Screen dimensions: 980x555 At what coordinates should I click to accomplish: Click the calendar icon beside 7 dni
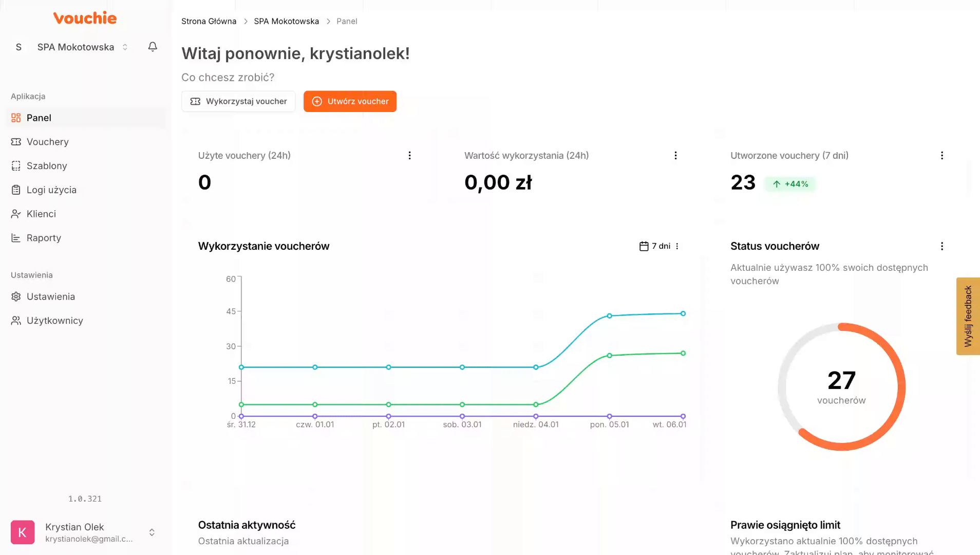[644, 246]
